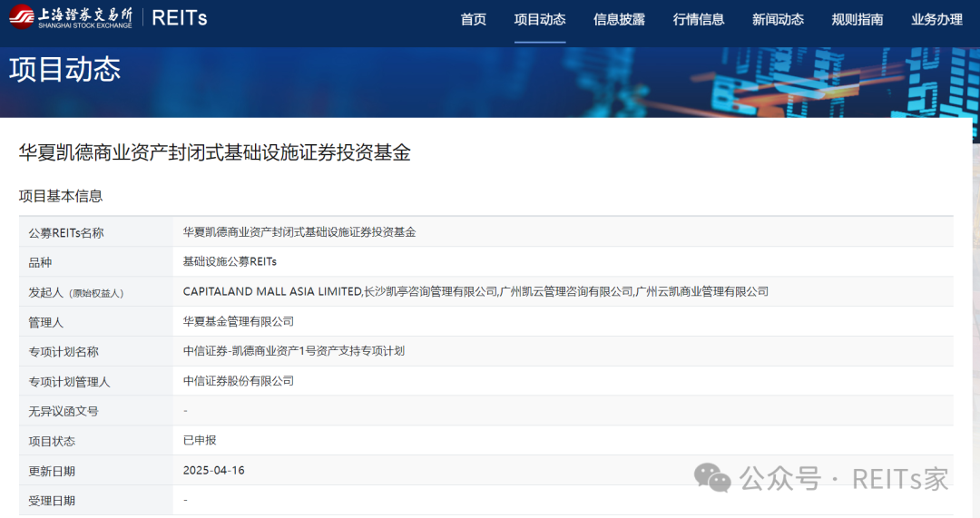Viewport: 980px width, 518px height.
Task: Select the fund name value in 公募REITs名称 row
Action: 299,232
